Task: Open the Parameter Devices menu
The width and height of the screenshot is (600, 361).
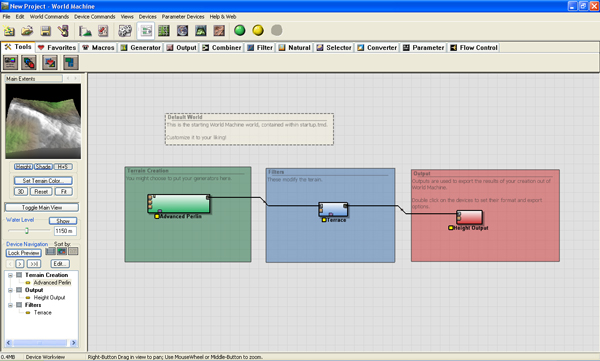Action: pyautogui.click(x=183, y=17)
